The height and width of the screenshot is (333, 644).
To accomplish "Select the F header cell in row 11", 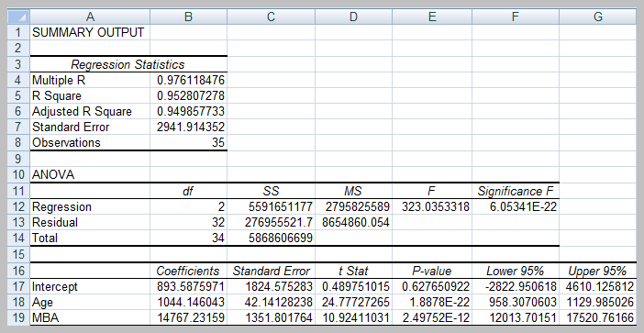I will point(432,191).
